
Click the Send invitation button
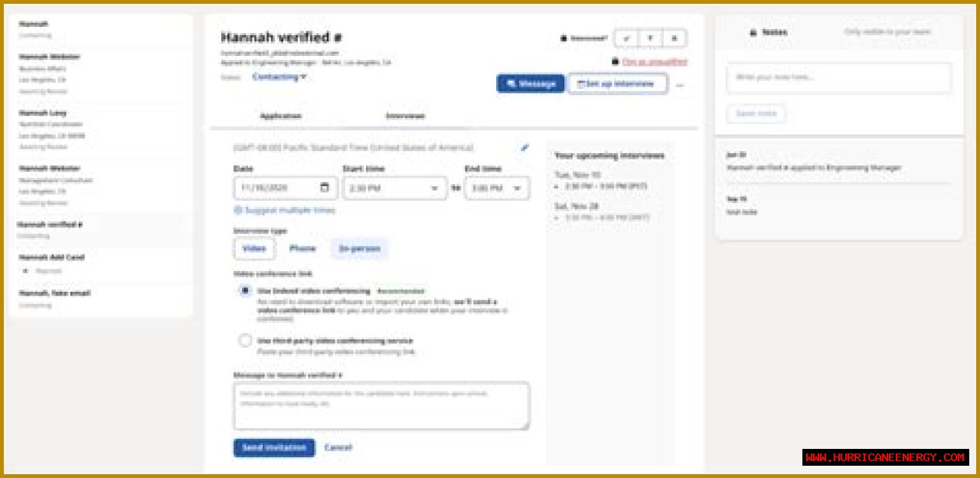273,447
